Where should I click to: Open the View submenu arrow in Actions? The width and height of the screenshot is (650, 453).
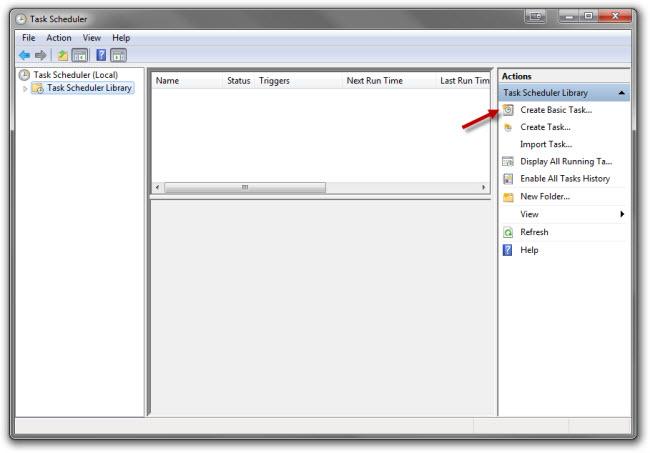(x=622, y=214)
